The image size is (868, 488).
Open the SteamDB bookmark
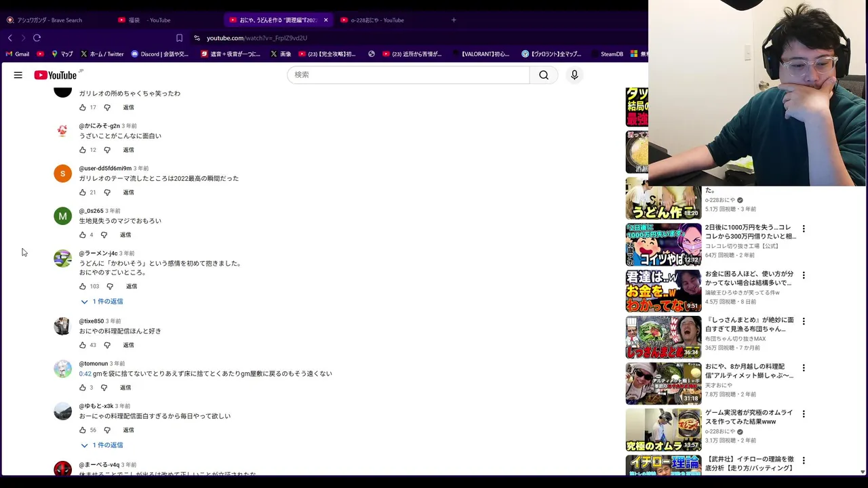[x=607, y=54]
